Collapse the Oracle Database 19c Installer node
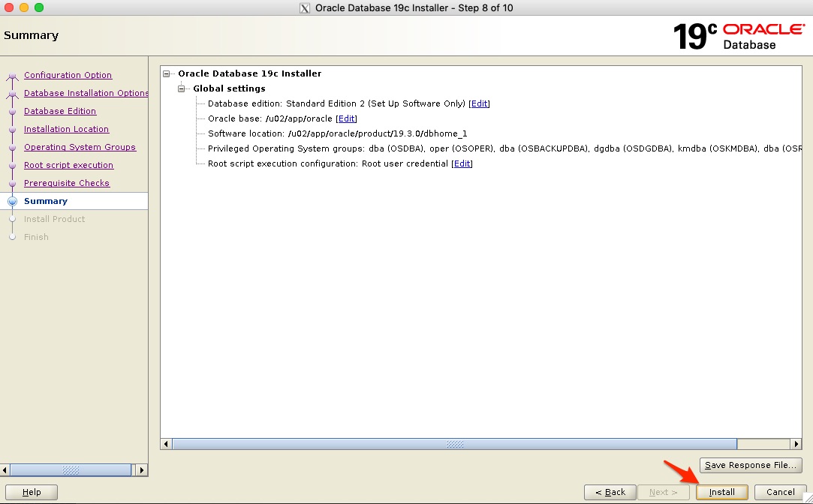Viewport: 813px width, 504px height. [167, 73]
